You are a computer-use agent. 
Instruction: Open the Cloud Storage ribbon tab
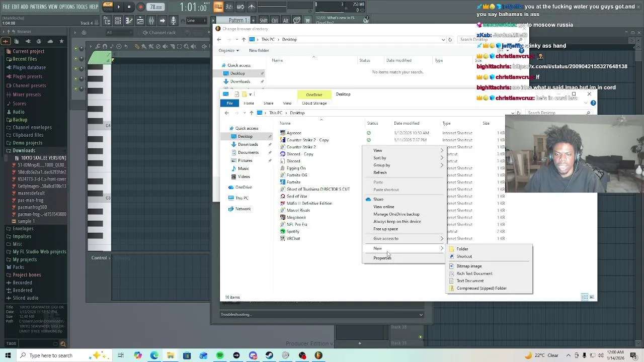pos(314,103)
